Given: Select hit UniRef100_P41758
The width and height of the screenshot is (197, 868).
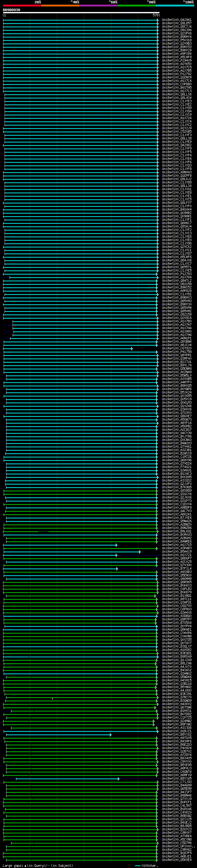Looking at the screenshot, I should click(176, 352).
